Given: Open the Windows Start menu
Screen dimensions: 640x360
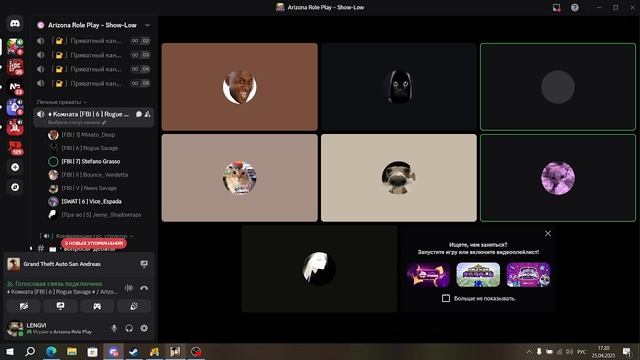Looking at the screenshot, I should [x=10, y=351].
